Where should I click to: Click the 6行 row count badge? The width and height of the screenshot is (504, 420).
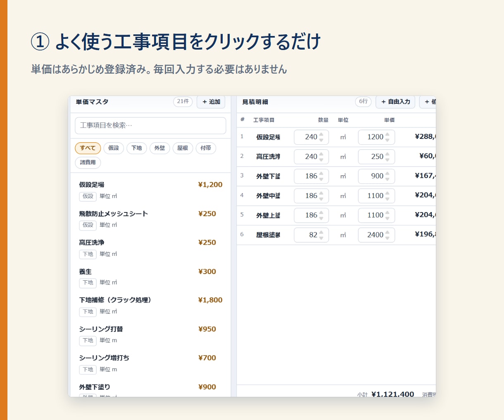[363, 101]
